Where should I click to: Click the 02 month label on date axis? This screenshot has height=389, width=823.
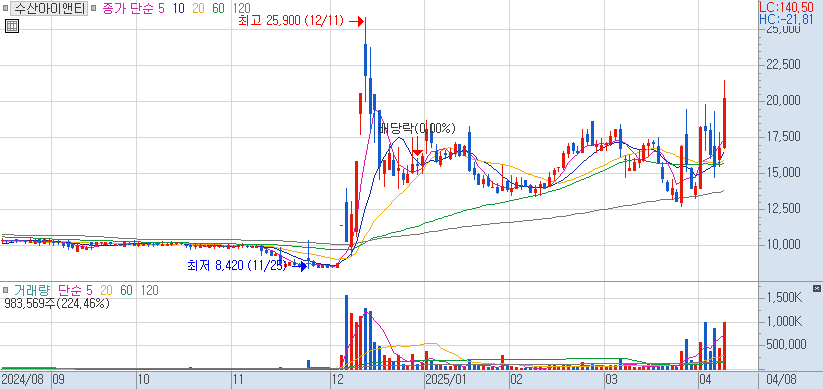[516, 379]
